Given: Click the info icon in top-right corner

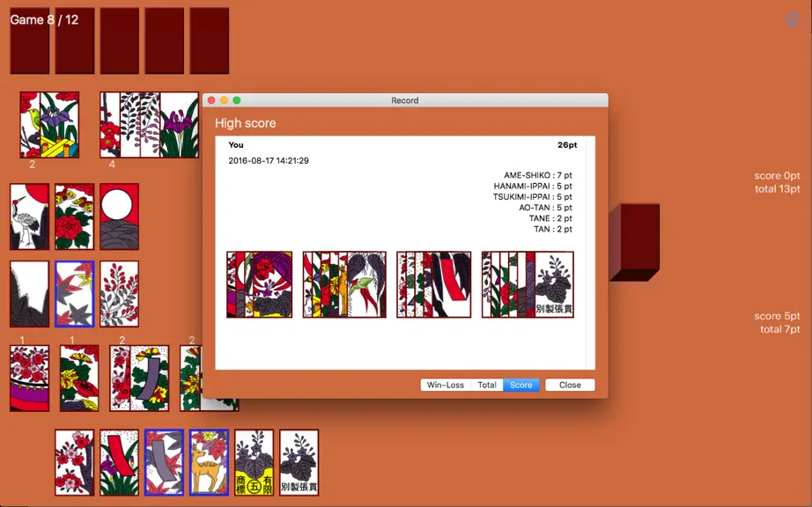Looking at the screenshot, I should [793, 19].
